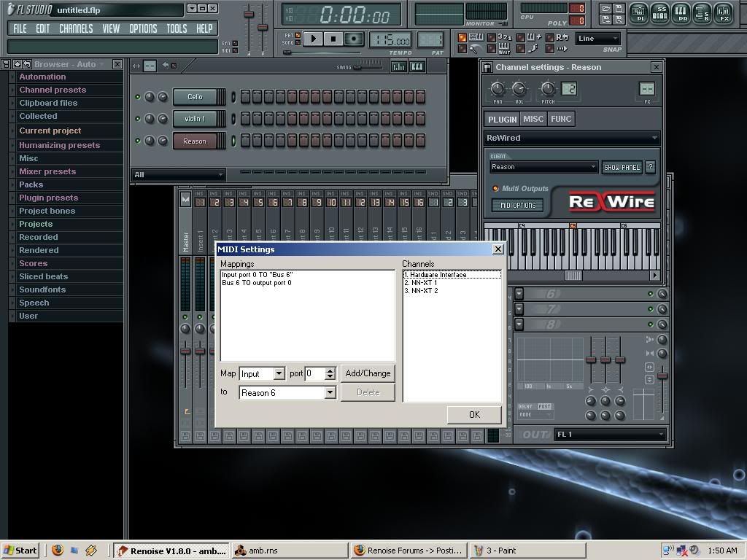
Task: Open the Playlist window (PL) icon
Action: pos(638,12)
